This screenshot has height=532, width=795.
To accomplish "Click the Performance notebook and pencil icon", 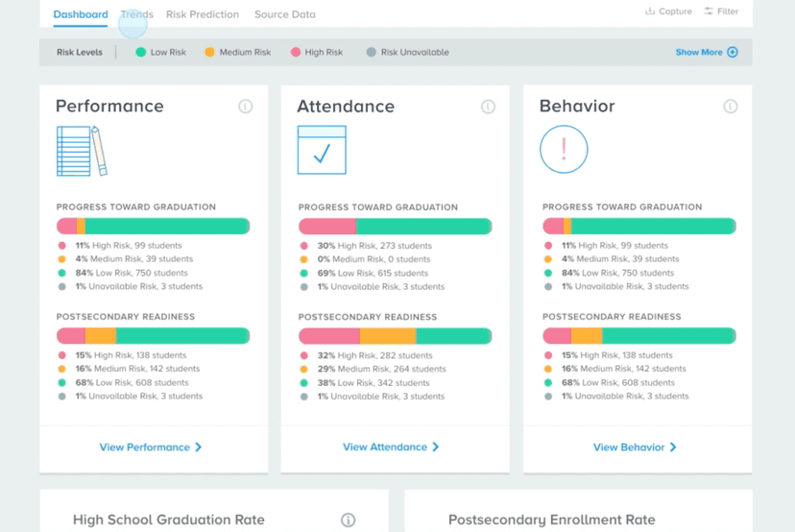I will pos(82,150).
